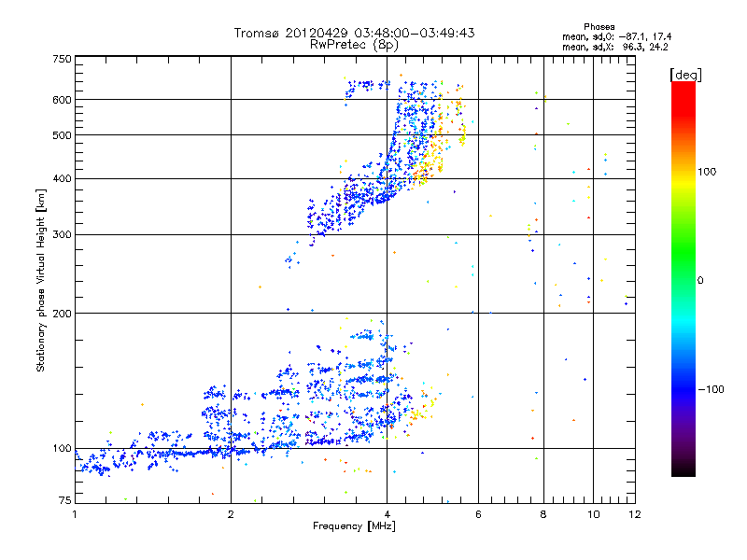Viewport: 747px width, 560px height.
Task: Click the colorbar label '100'
Action: [x=707, y=172]
